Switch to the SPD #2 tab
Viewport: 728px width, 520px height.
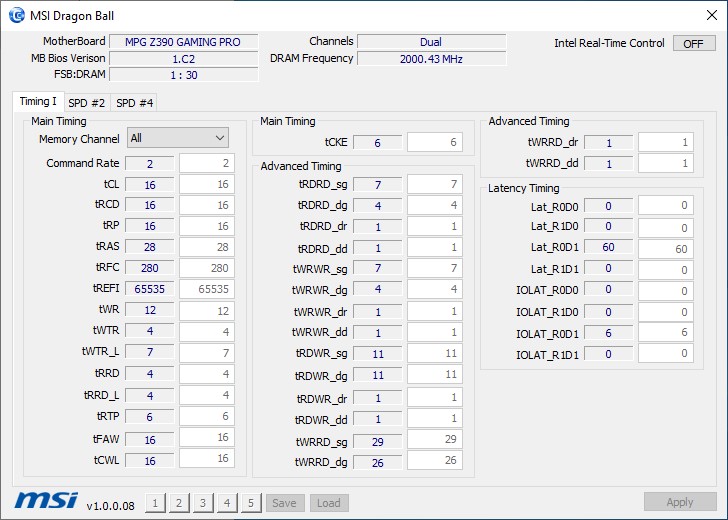tap(87, 103)
